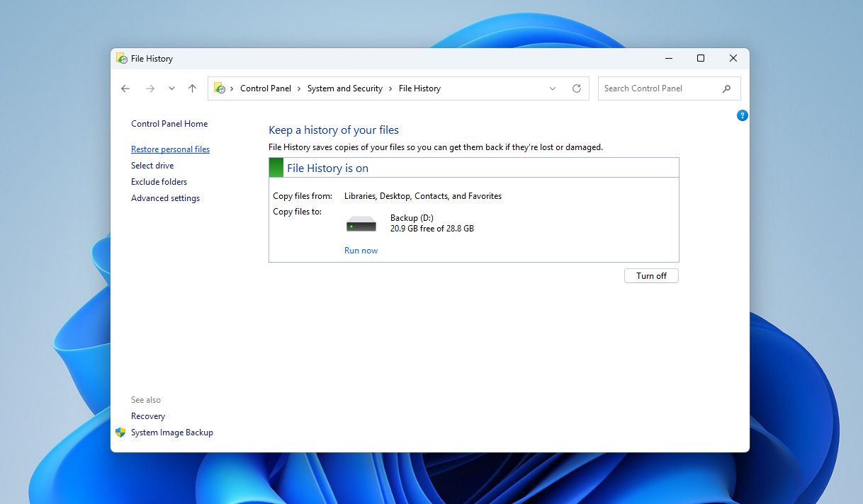863x504 pixels.
Task: Click the Backup drive icon
Action: 361,222
